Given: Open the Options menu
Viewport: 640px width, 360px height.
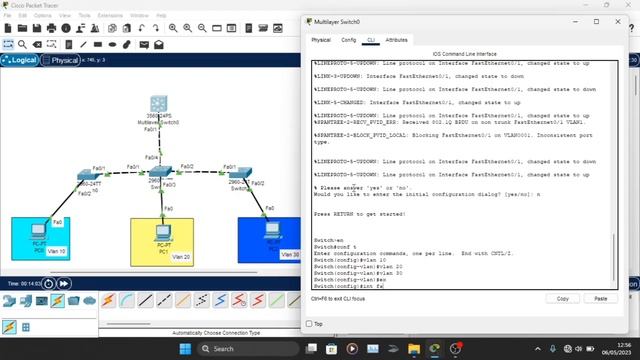Looking at the screenshot, I should pyautogui.click(x=42, y=16).
